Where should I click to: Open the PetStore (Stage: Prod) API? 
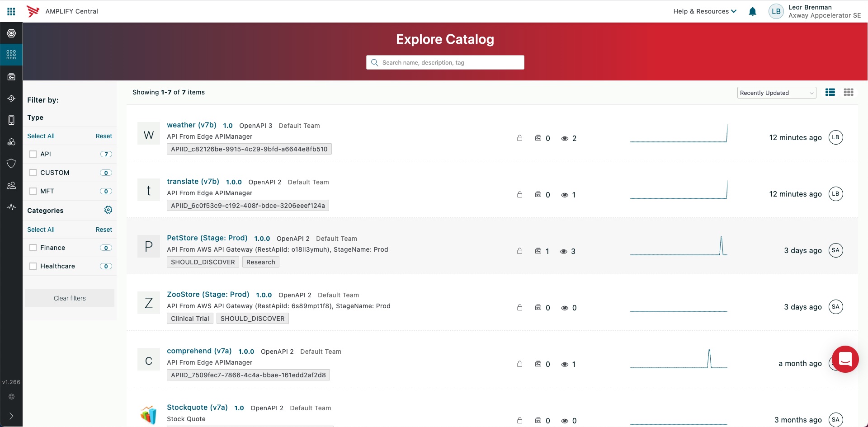207,238
